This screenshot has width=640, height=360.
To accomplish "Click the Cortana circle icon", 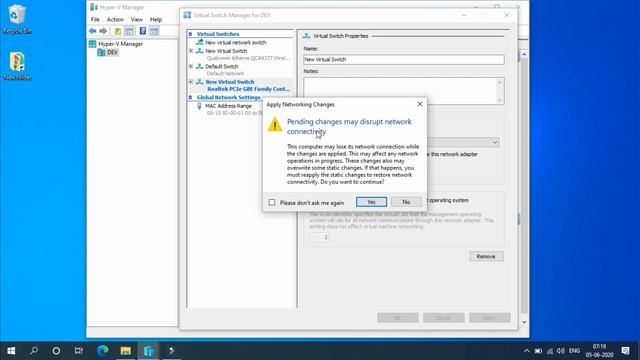I will [x=56, y=351].
